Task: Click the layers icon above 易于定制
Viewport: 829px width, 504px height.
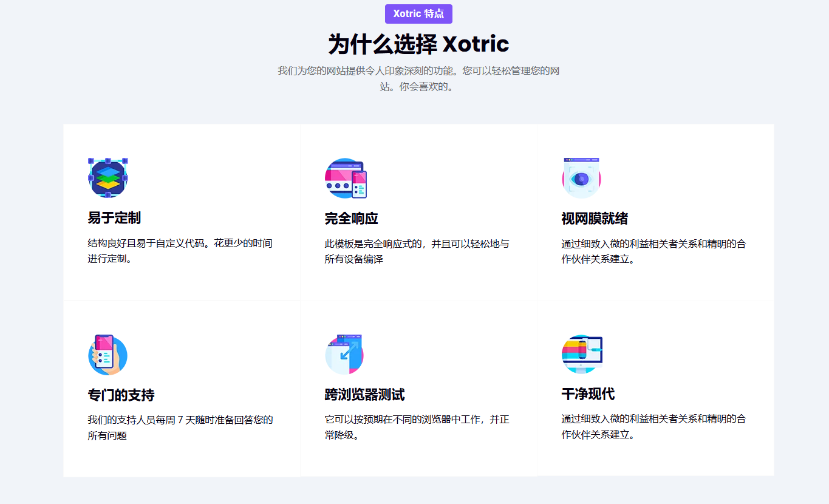Action: 107,178
